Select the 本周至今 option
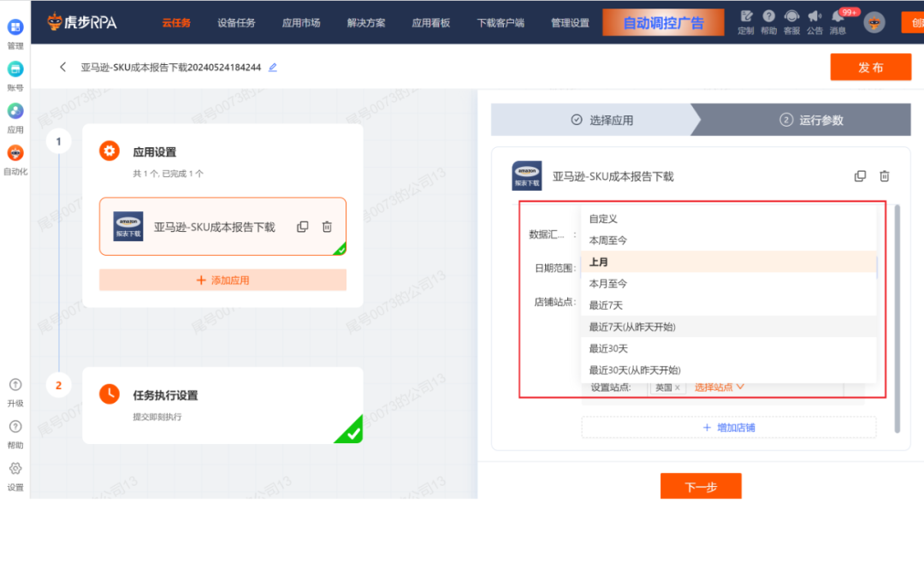This screenshot has height=574, width=924. pos(728,240)
